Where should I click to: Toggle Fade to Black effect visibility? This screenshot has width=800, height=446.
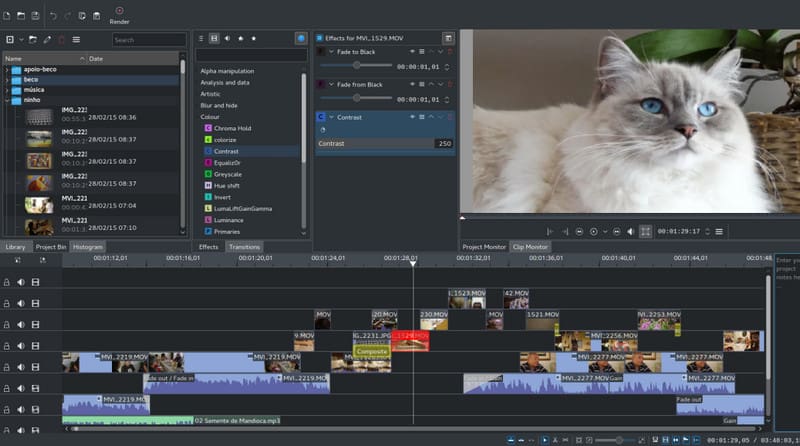[412, 52]
